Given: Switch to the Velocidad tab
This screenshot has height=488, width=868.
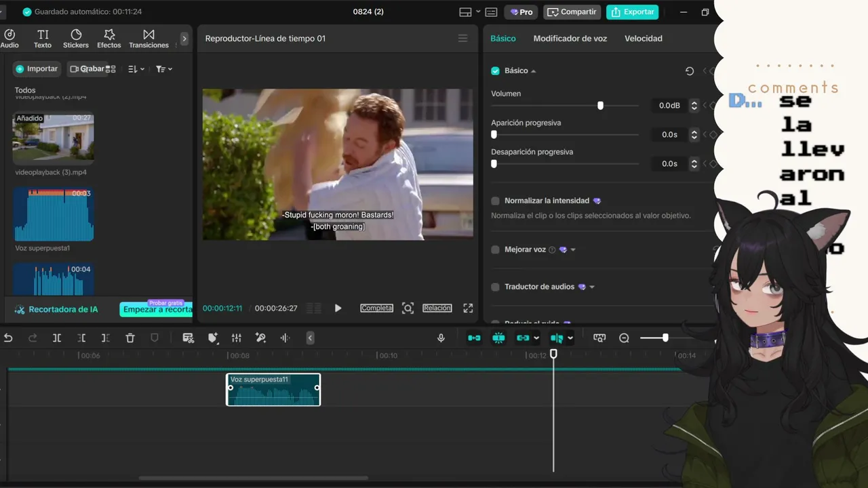Looking at the screenshot, I should [644, 39].
